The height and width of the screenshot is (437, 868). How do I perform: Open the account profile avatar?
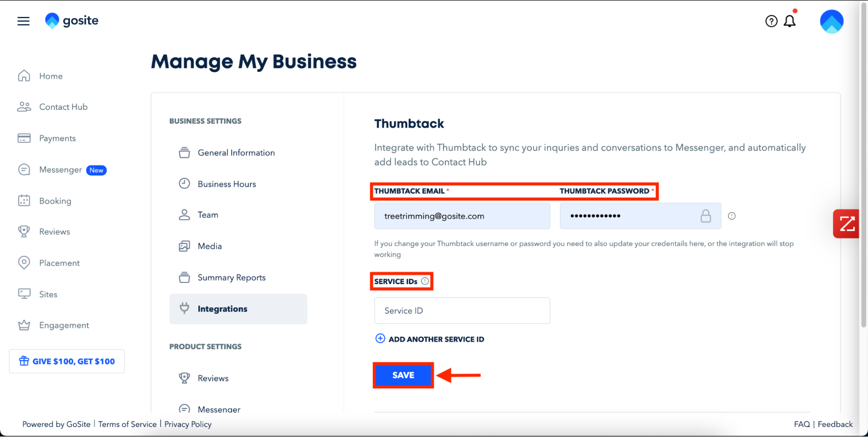[x=831, y=22]
